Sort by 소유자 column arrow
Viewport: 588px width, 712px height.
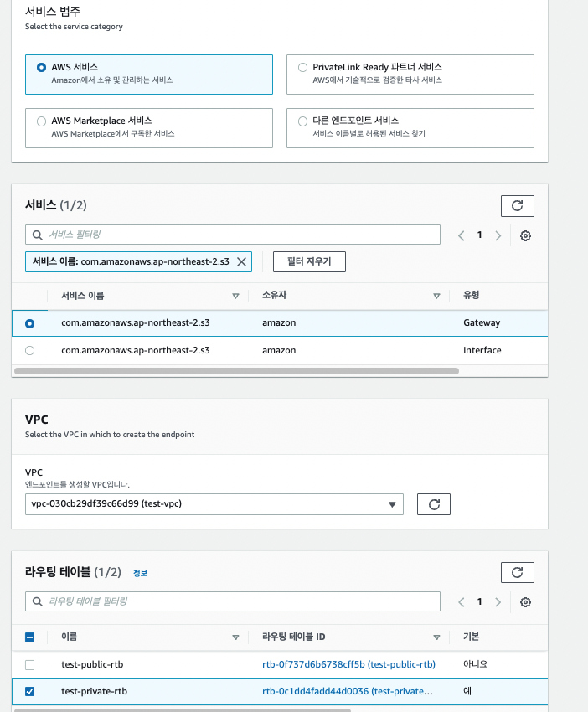coord(436,296)
